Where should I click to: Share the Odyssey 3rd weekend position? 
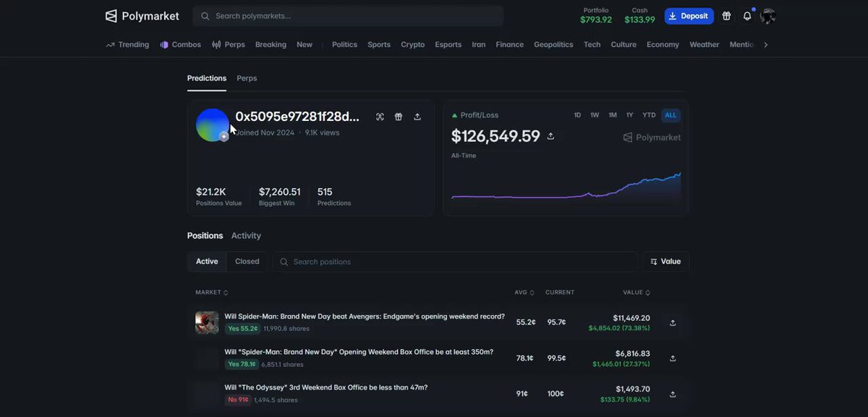pos(673,395)
